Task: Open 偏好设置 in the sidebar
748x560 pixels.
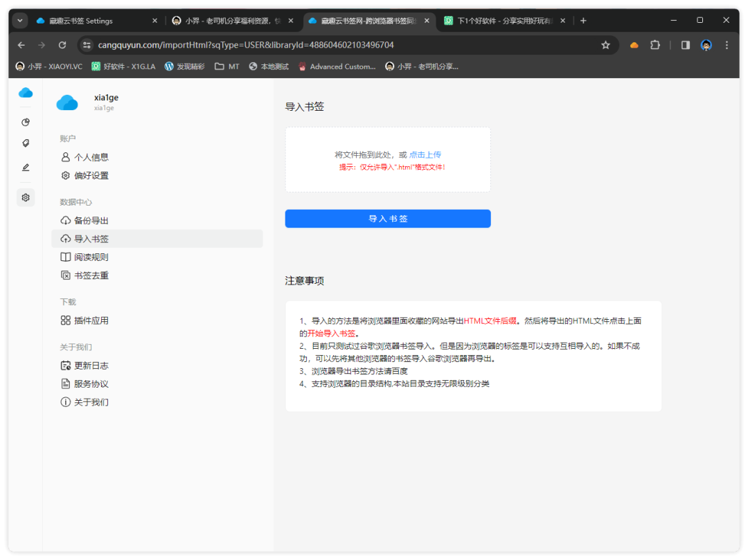Action: tap(91, 176)
